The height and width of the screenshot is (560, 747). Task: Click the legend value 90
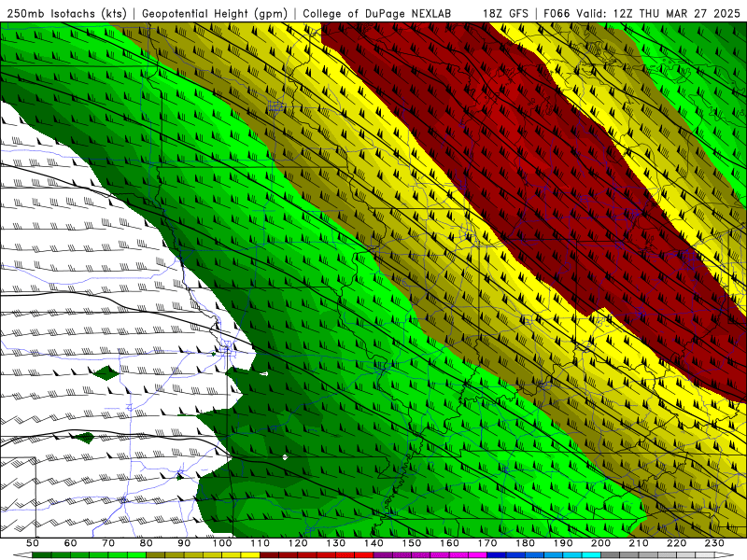(x=184, y=543)
